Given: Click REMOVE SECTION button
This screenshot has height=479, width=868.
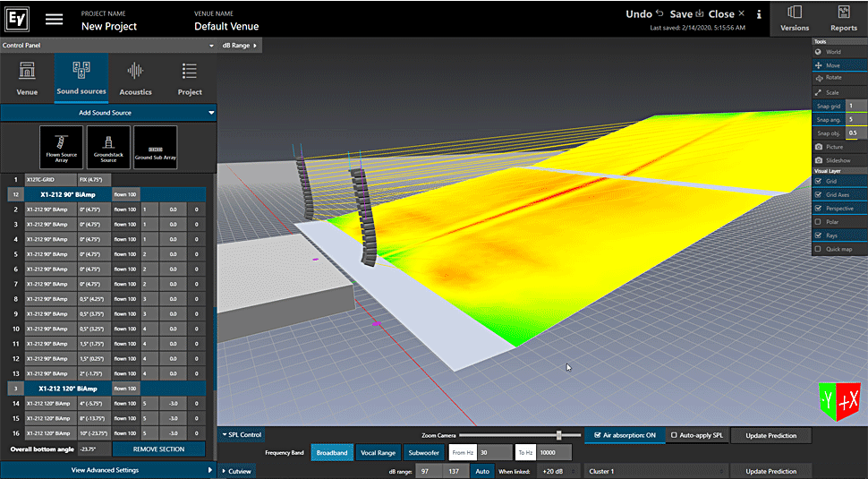Looking at the screenshot, I should pyautogui.click(x=159, y=449).
